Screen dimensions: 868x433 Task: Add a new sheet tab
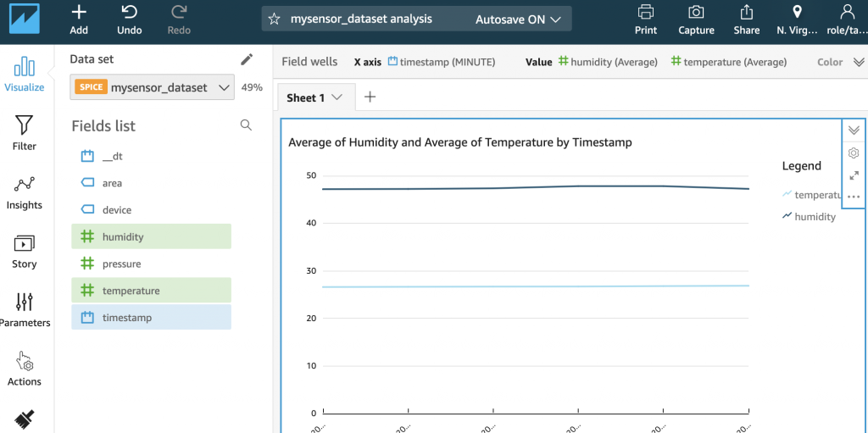(370, 97)
